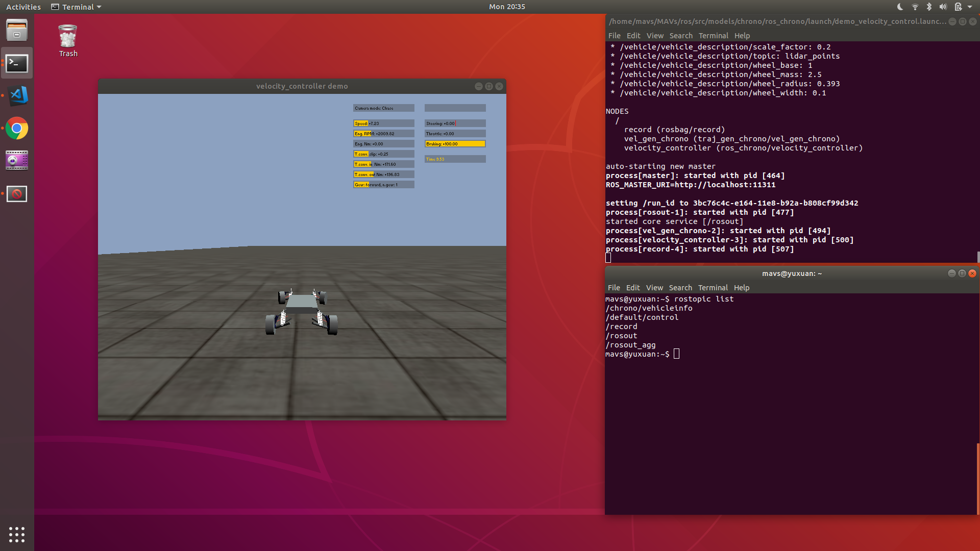Open Google Chrome from the dock
Image resolution: width=980 pixels, height=551 pixels.
[17, 129]
